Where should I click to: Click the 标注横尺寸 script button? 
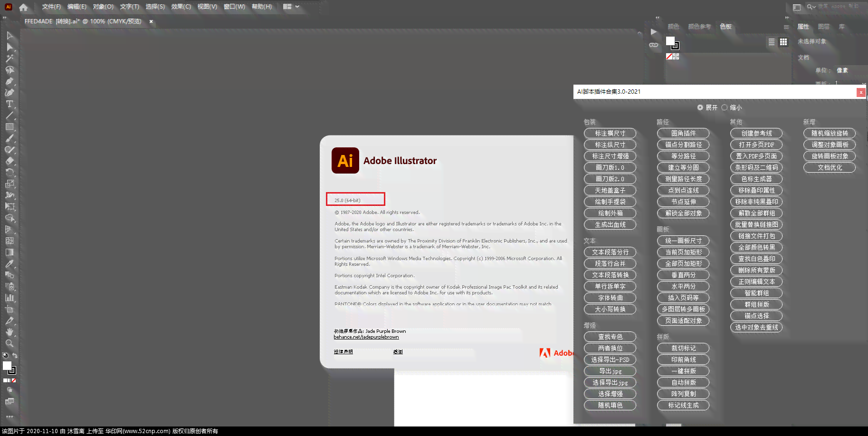[610, 134]
